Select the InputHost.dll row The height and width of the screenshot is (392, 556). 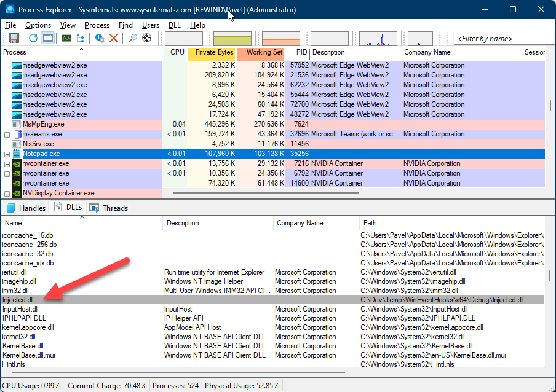(x=272, y=309)
